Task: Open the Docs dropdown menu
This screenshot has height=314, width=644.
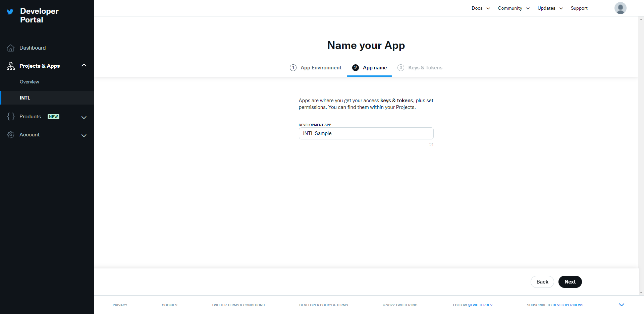Action: 480,8
